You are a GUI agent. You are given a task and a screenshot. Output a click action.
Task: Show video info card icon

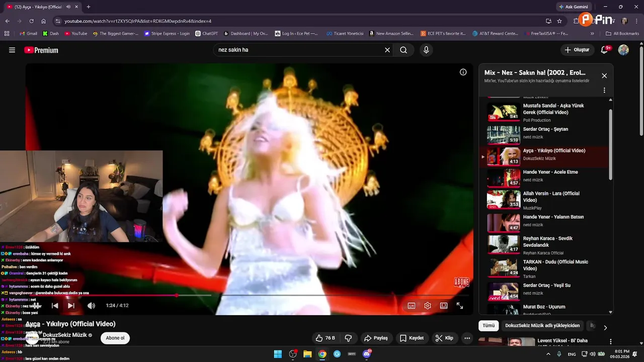click(463, 72)
